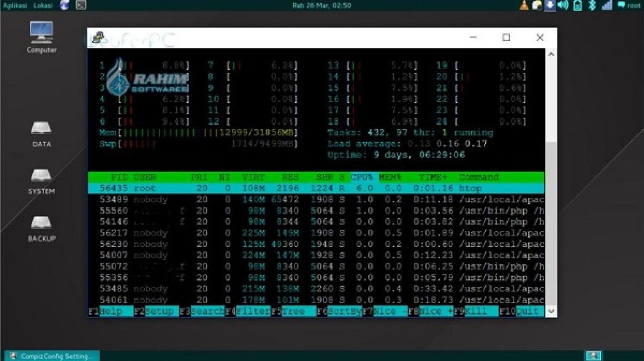Screen dimensions: 644x361
Task: Open the network signal tray icon
Action: click(x=607, y=5)
